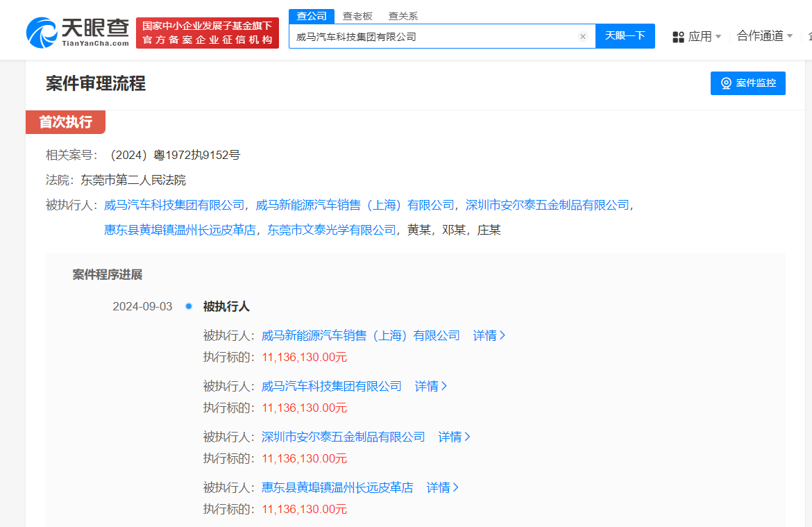Screen dimensions: 812x527
Task: Open the 应用 apps grid icon
Action: point(677,37)
